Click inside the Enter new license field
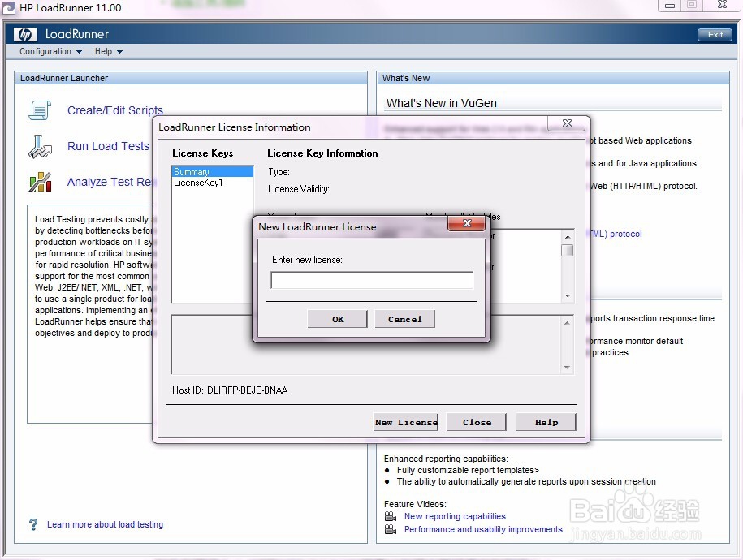The height and width of the screenshot is (560, 743). point(372,280)
